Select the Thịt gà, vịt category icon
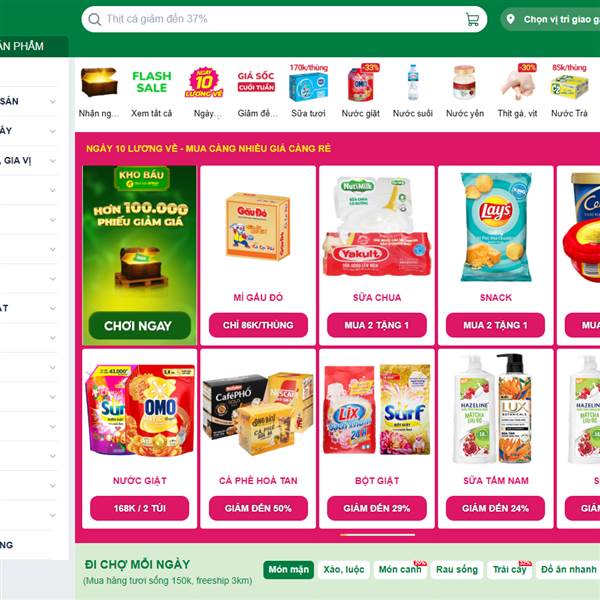Viewport: 600px width, 600px height. [x=517, y=83]
